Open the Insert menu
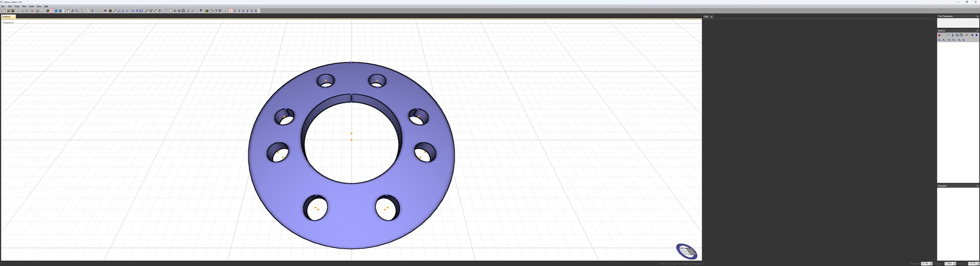The width and height of the screenshot is (980, 266). tap(31, 6)
